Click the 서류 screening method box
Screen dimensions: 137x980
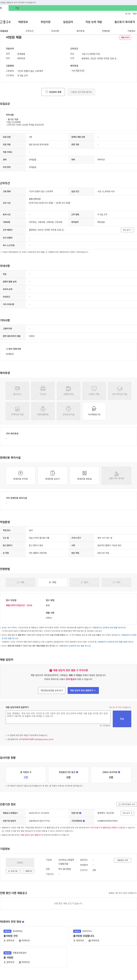(x=21, y=582)
